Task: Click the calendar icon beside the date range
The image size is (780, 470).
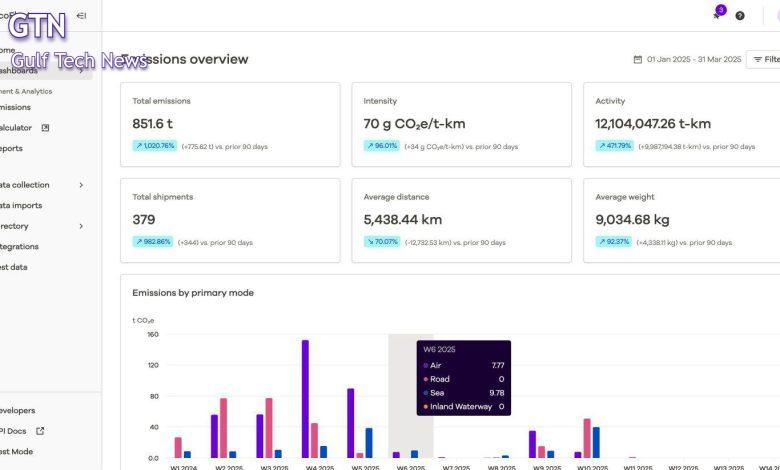Action: pos(638,60)
